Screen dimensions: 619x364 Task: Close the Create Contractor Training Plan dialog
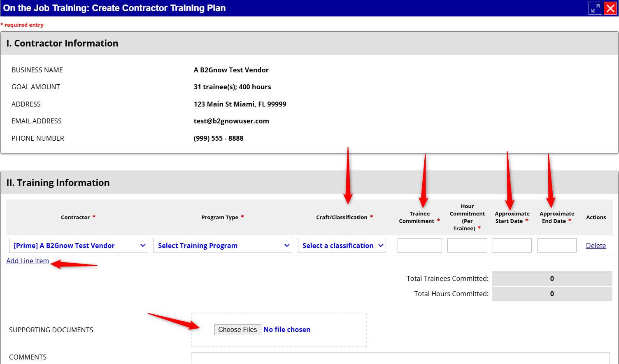tap(610, 8)
